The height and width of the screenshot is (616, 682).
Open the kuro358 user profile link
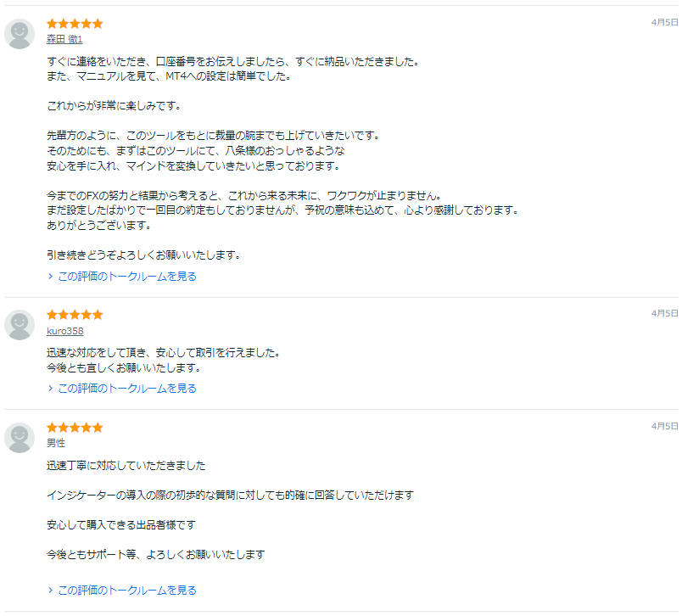[64, 331]
